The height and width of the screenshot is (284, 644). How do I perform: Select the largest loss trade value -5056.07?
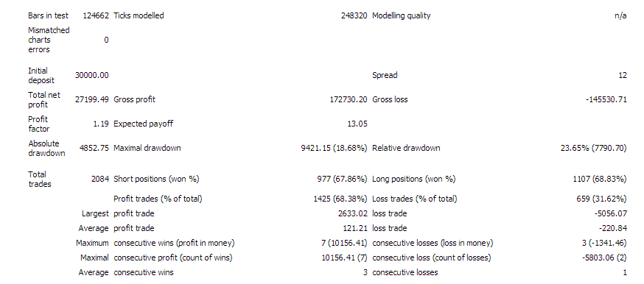pos(612,214)
